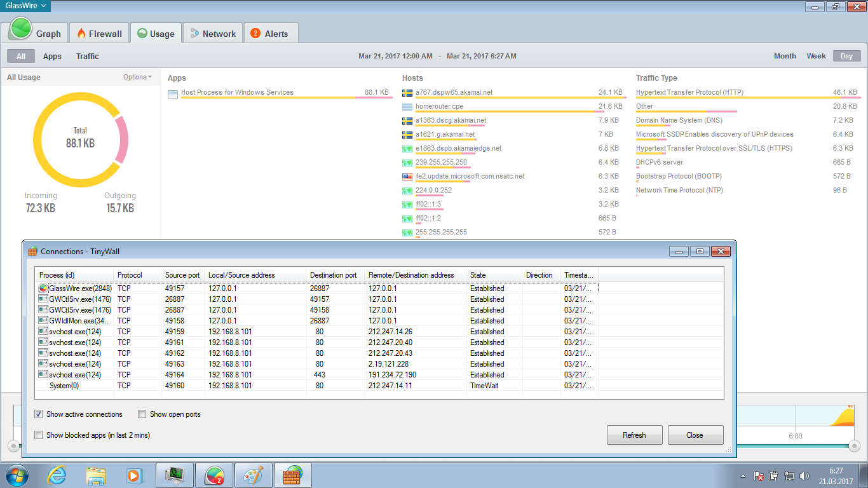Image resolution: width=868 pixels, height=488 pixels.
Task: Open the GlassWire title menu dropdown
Action: click(x=25, y=6)
